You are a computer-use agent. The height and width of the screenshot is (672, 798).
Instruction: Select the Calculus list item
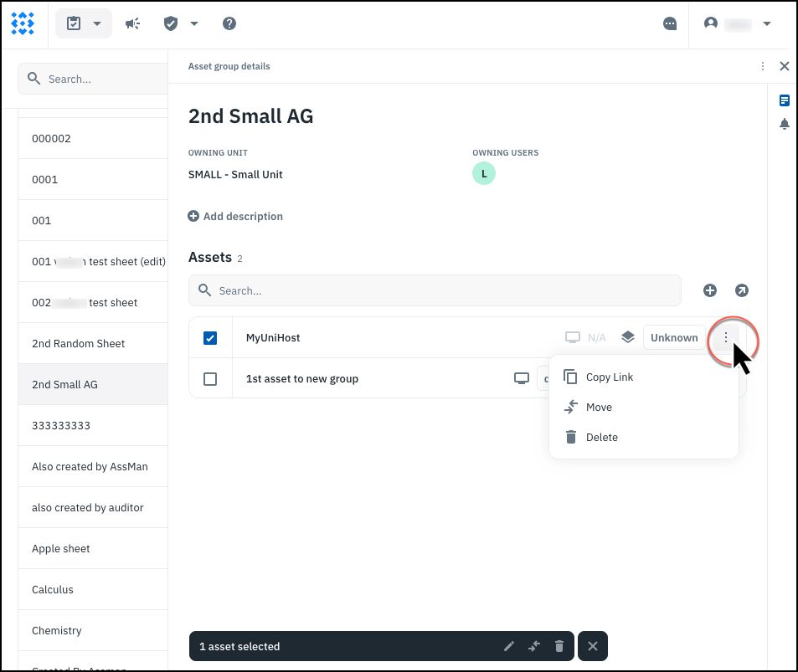[93, 590]
